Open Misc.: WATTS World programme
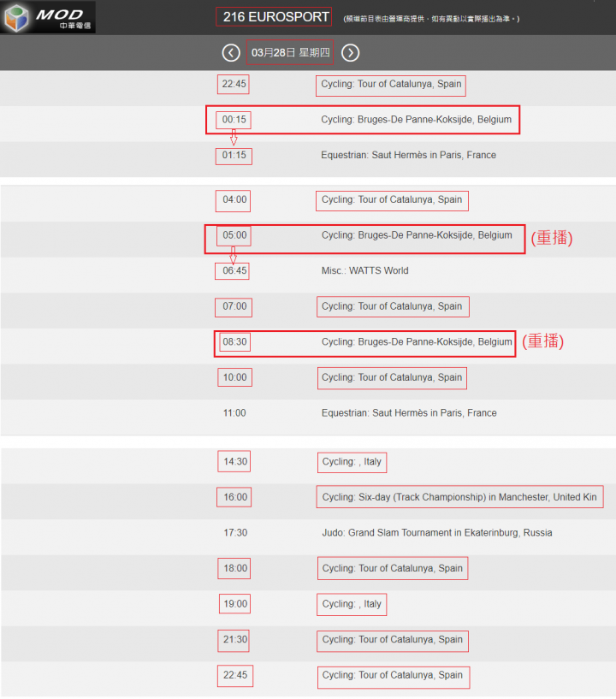This screenshot has width=616, height=699. pos(364,270)
